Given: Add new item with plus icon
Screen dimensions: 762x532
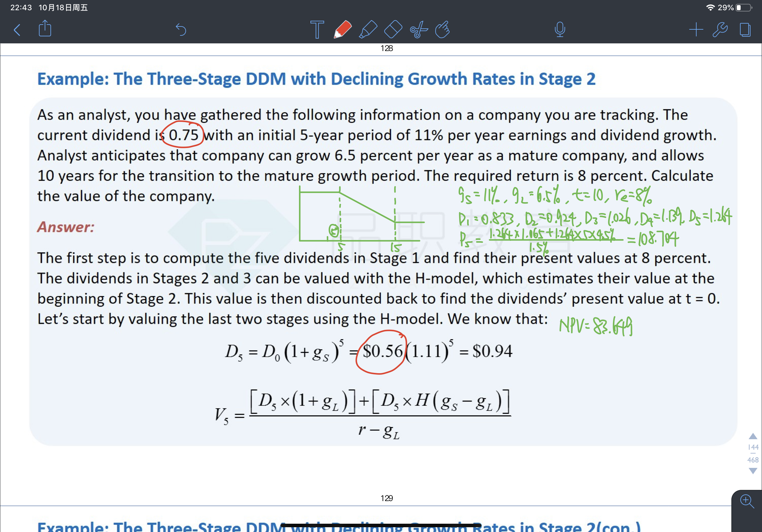Looking at the screenshot, I should (x=696, y=30).
